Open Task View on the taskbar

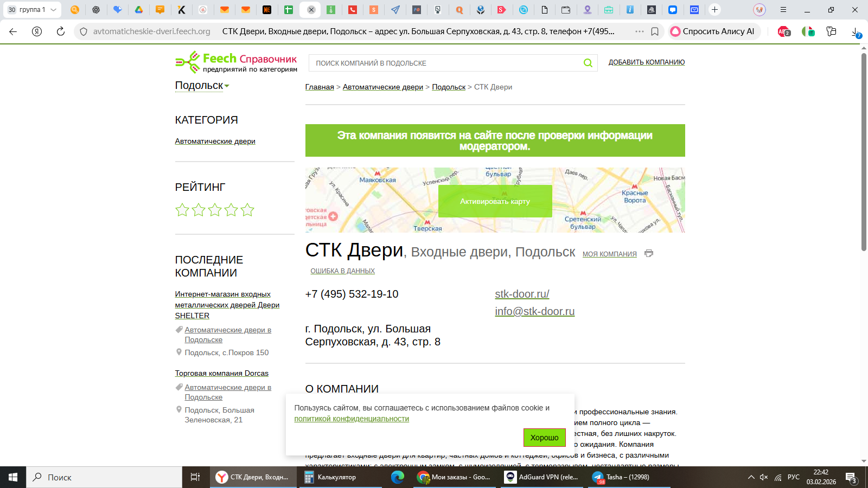pos(195,477)
